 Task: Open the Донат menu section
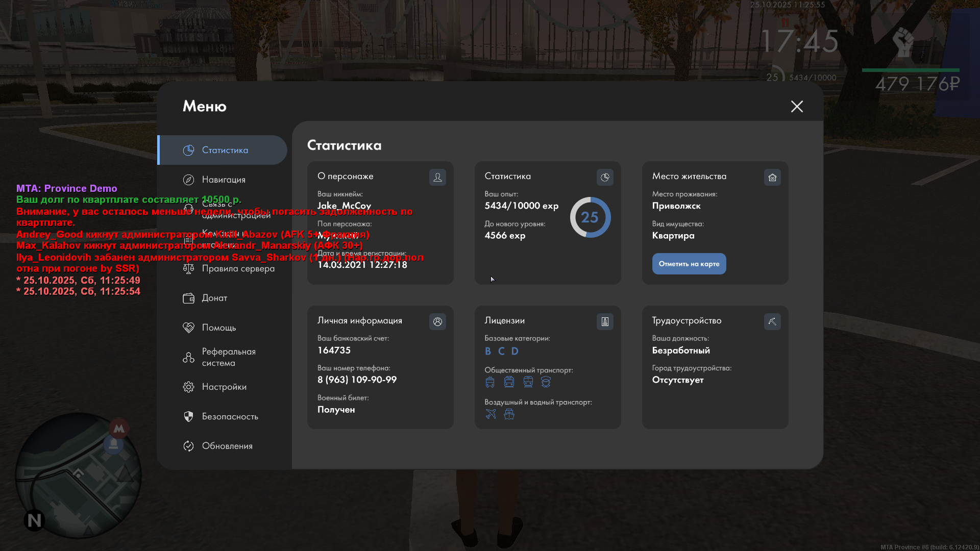point(214,298)
